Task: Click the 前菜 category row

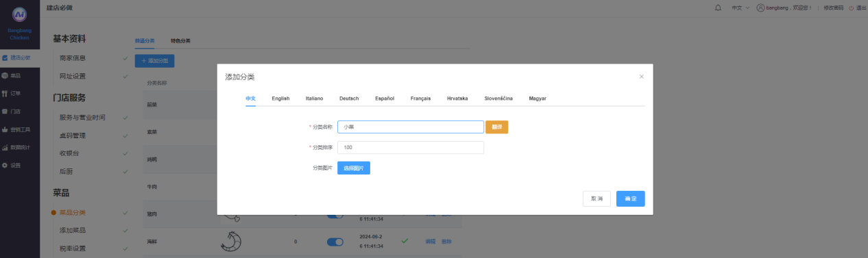Action: (x=152, y=105)
